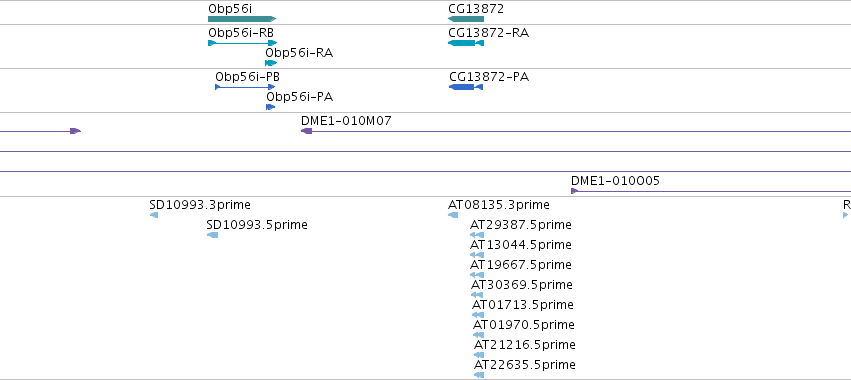Open the AT22635.5prime feature label
The width and height of the screenshot is (851, 380).
pyautogui.click(x=524, y=365)
